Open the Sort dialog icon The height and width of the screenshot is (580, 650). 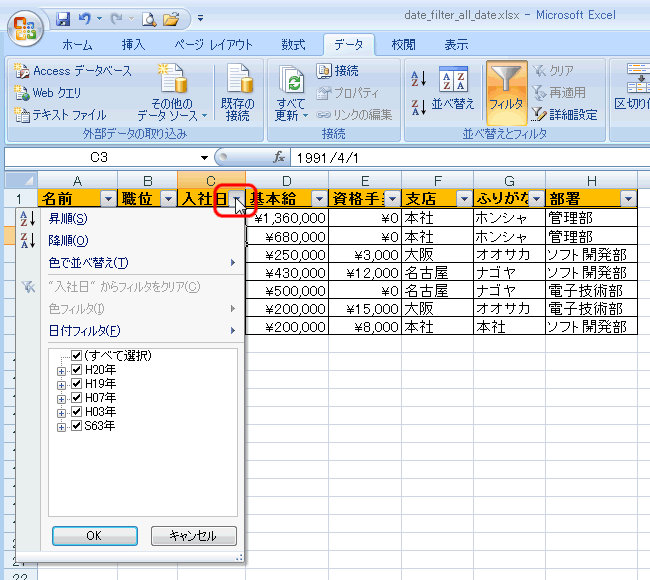point(453,90)
